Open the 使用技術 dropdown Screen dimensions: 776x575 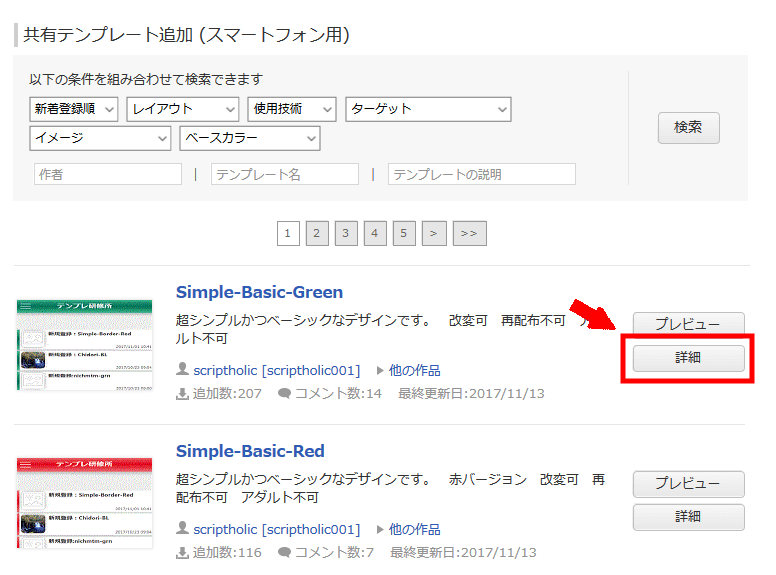(291, 109)
